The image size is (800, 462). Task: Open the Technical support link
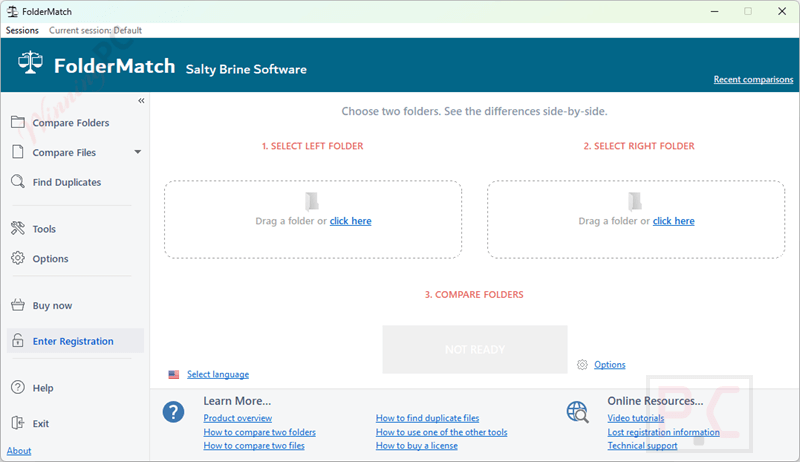(642, 446)
